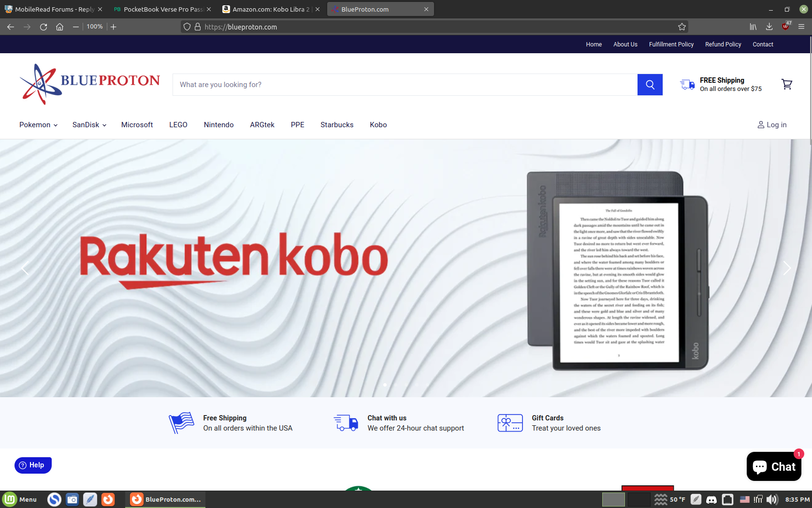Image resolution: width=812 pixels, height=508 pixels.
Task: Close the Amazon Kobo Libra tab
Action: pyautogui.click(x=318, y=9)
